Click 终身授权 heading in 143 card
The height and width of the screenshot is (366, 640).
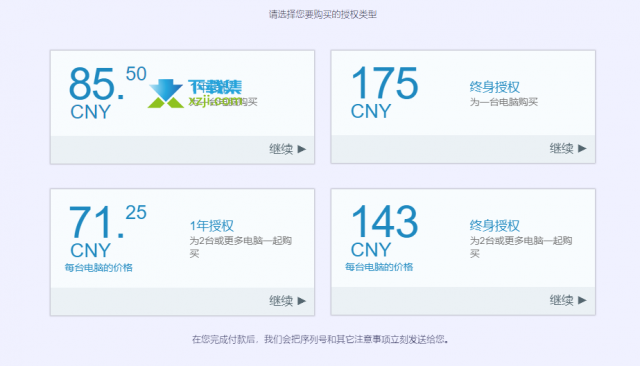click(495, 226)
